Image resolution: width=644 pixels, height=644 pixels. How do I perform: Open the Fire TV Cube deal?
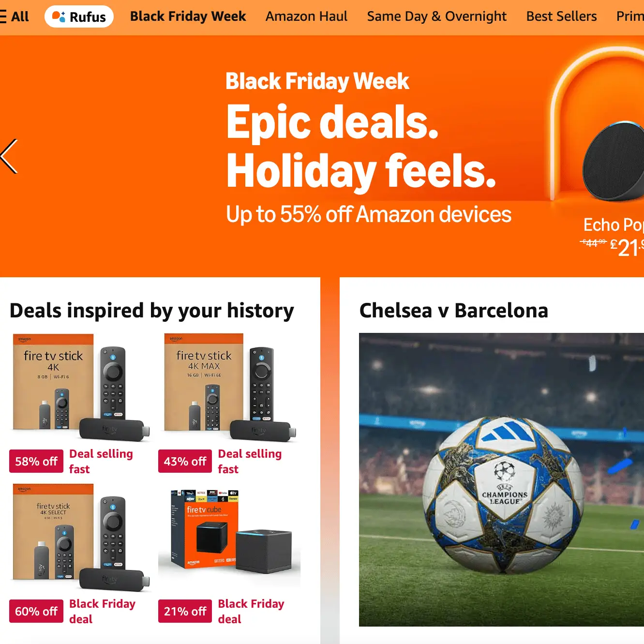coord(227,537)
